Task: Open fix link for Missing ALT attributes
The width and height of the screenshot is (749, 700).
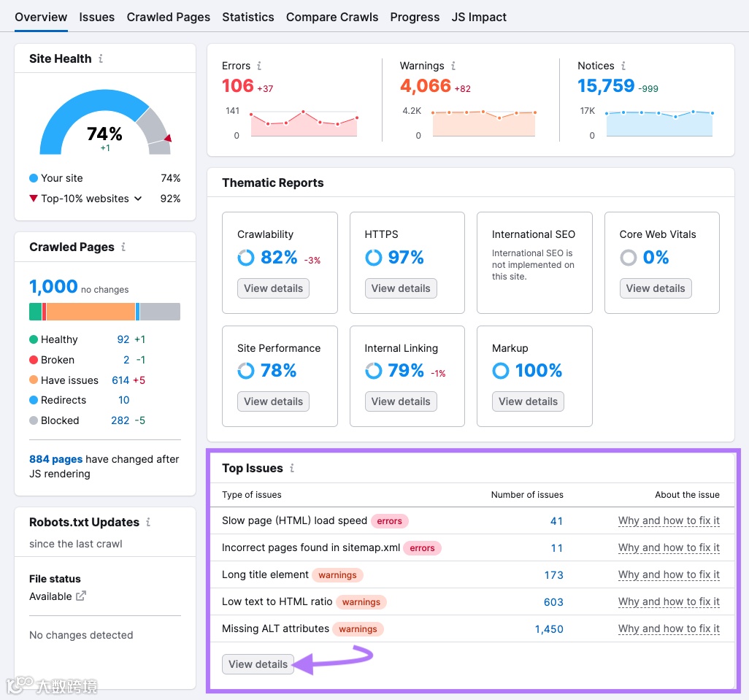Action: click(669, 629)
